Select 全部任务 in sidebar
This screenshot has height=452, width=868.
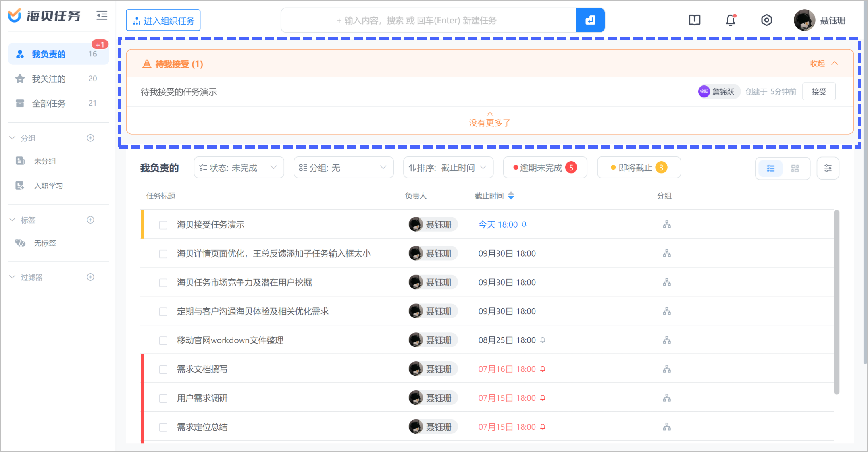[x=58, y=103]
